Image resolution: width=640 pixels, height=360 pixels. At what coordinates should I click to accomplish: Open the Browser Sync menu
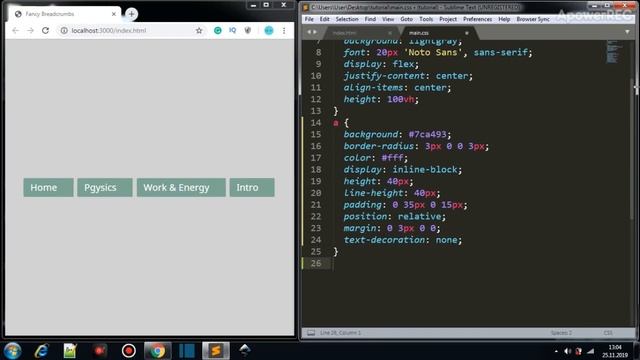click(533, 19)
